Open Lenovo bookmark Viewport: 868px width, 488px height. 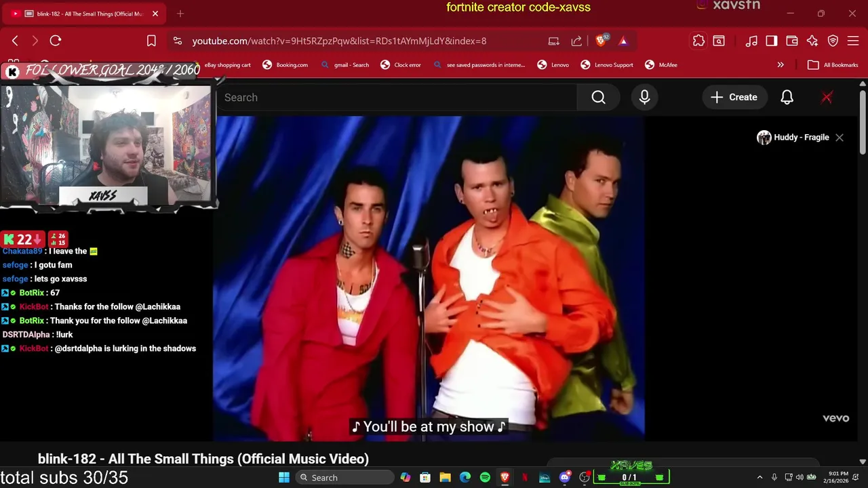(553, 65)
